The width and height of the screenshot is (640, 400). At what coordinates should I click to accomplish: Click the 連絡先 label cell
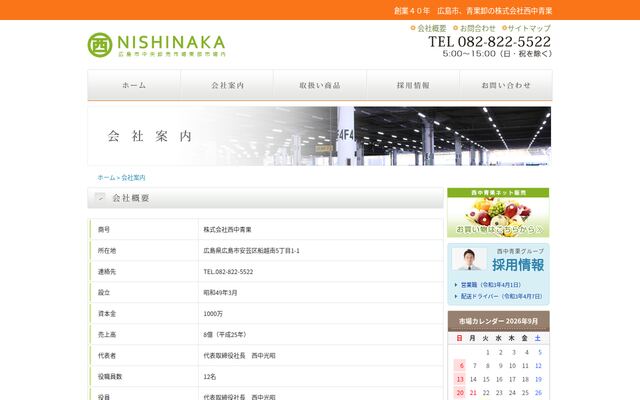pyautogui.click(x=144, y=271)
